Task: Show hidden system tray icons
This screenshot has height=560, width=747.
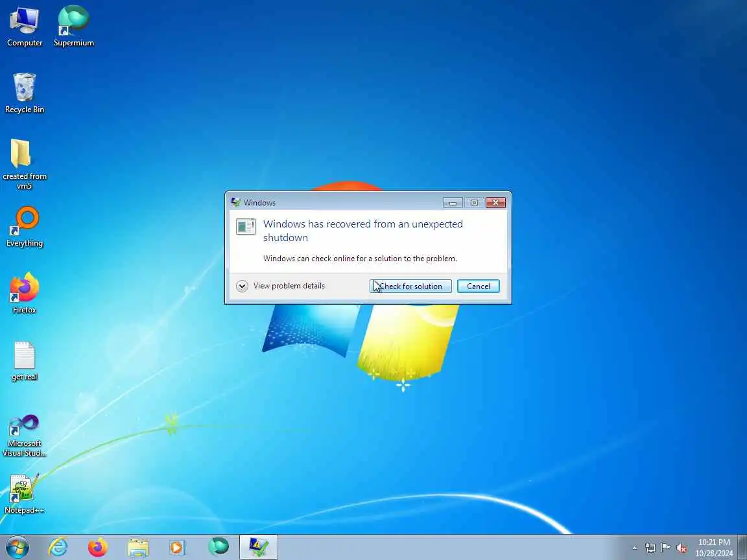Action: pos(635,548)
